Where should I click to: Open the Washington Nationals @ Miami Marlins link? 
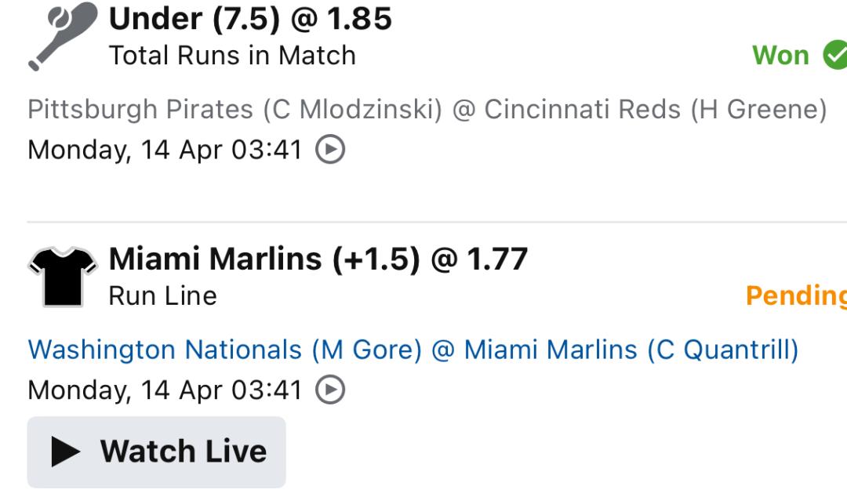coord(413,350)
